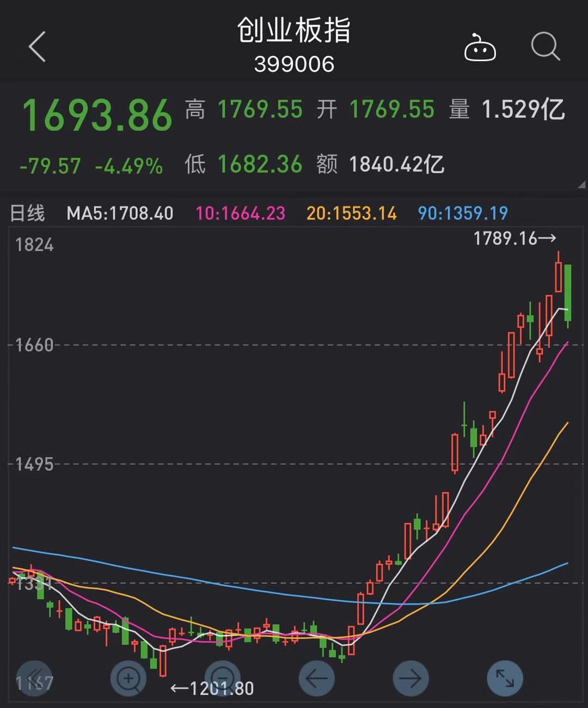Tap the 1495 axis label

click(x=34, y=464)
